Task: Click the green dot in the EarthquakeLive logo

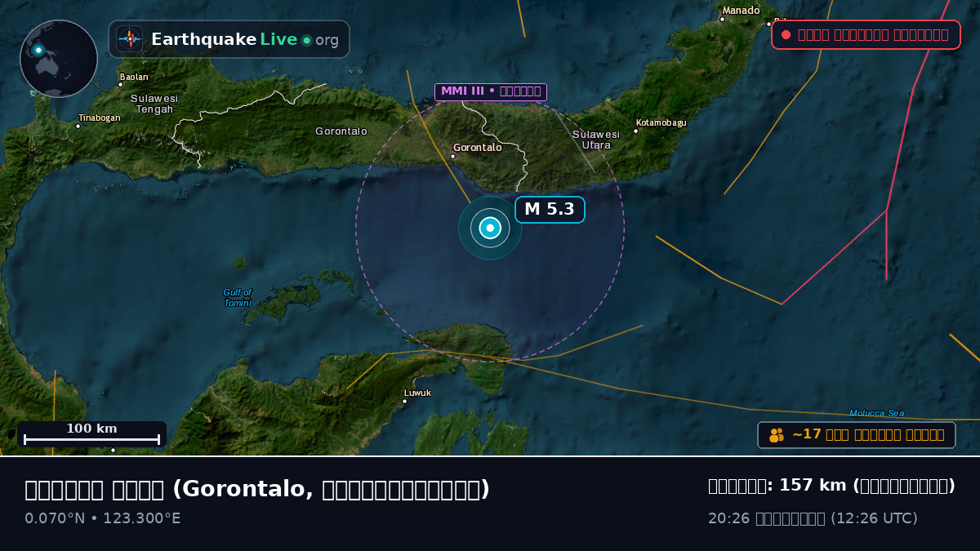Action: [x=306, y=40]
